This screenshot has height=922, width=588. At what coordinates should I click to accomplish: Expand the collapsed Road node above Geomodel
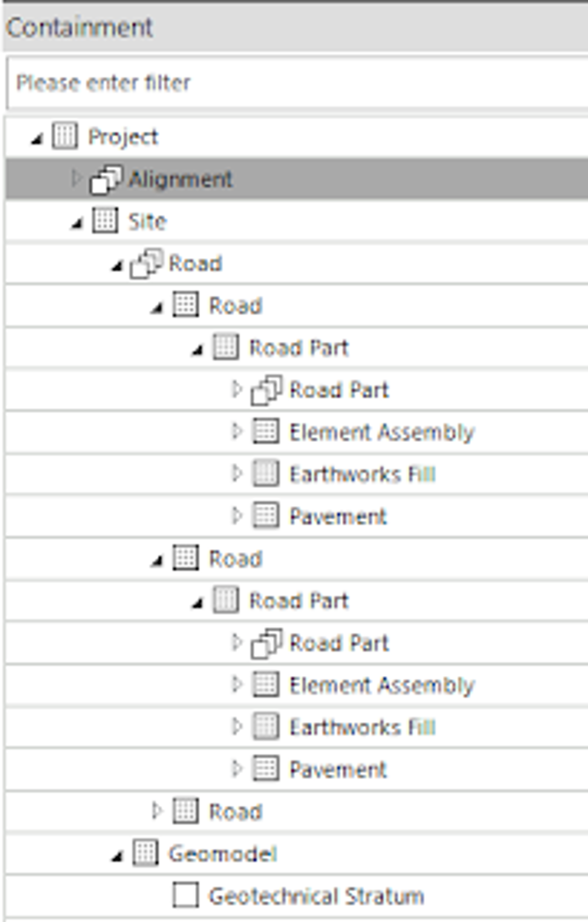tap(156, 811)
